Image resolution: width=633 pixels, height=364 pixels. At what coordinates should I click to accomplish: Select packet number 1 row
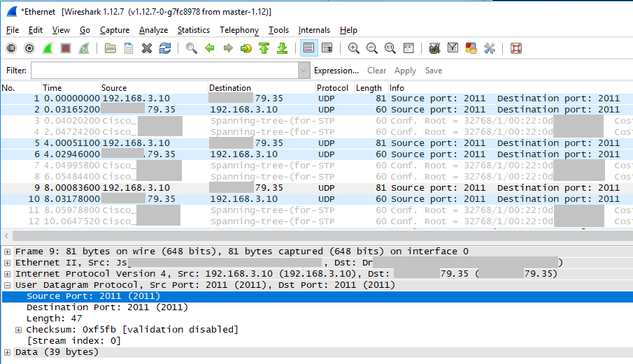tap(317, 99)
